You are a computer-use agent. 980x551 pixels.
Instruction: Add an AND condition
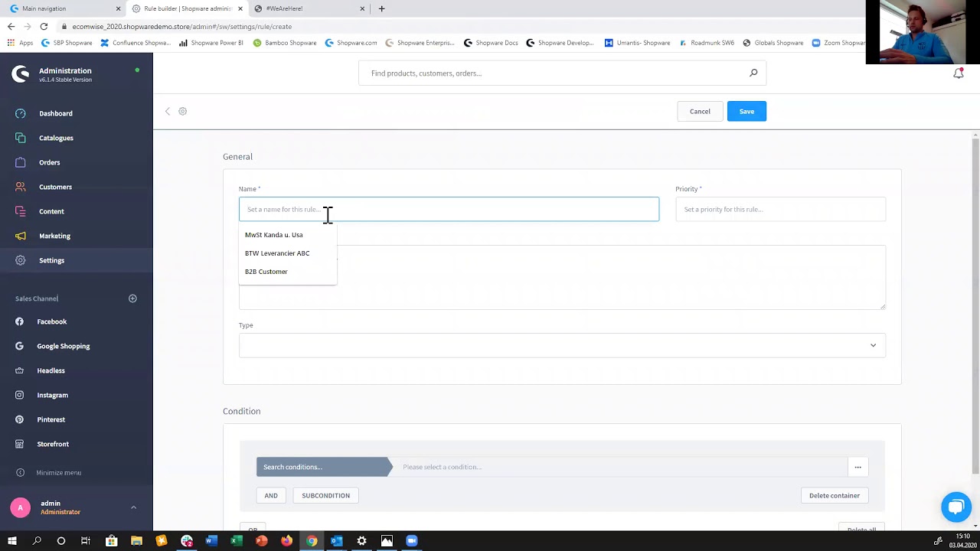click(271, 495)
